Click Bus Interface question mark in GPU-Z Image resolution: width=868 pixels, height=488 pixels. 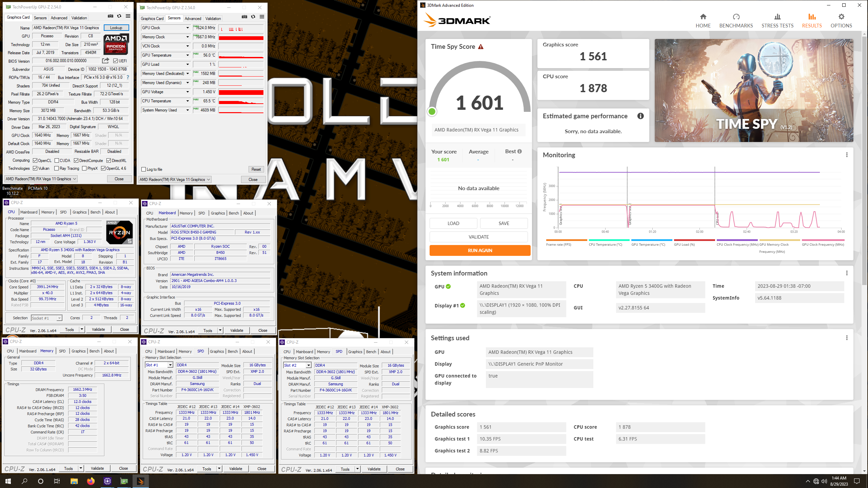point(128,77)
